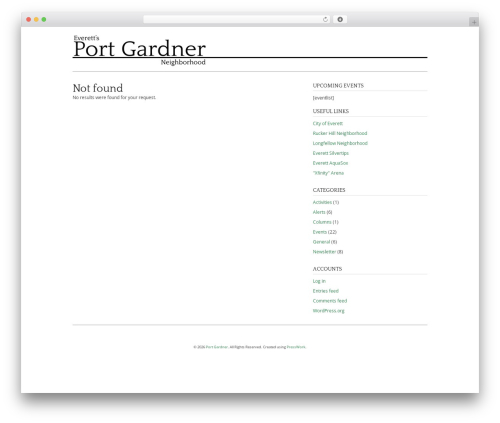Visit the WordPress.org link
Screen dimensions: 500x423
(328, 311)
